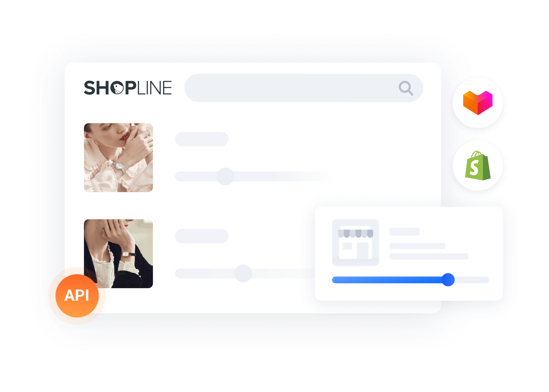This screenshot has width=549, height=392.
Task: Click the gray slider knob beside first product
Action: click(225, 176)
